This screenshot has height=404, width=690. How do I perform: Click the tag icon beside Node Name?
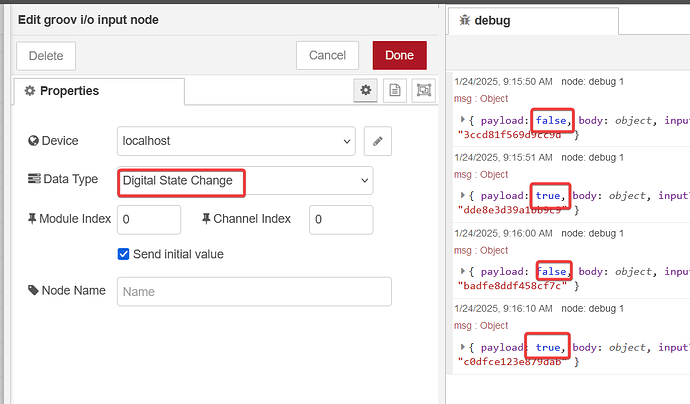(34, 291)
